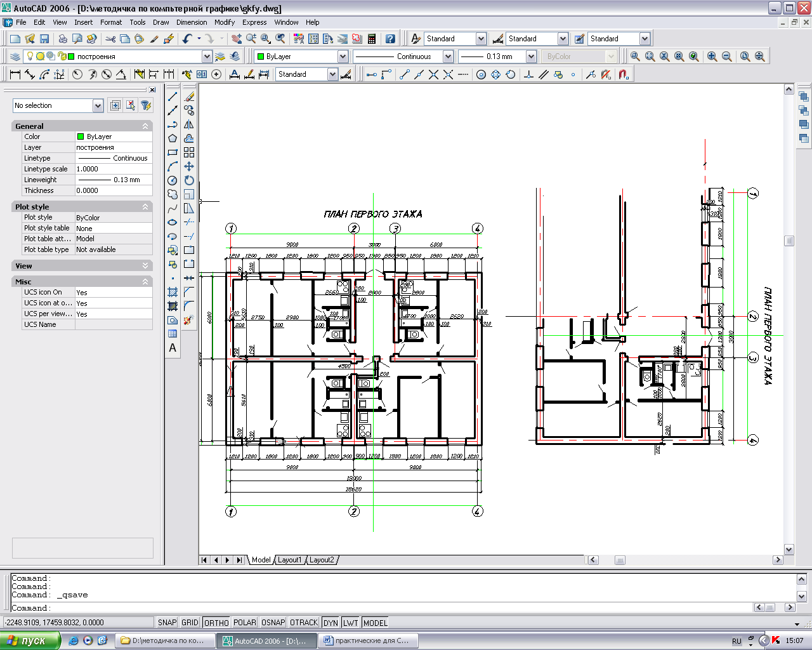Screen dimensions: 812x650
Task: Click the Save icon in standard toolbar
Action: click(44, 39)
